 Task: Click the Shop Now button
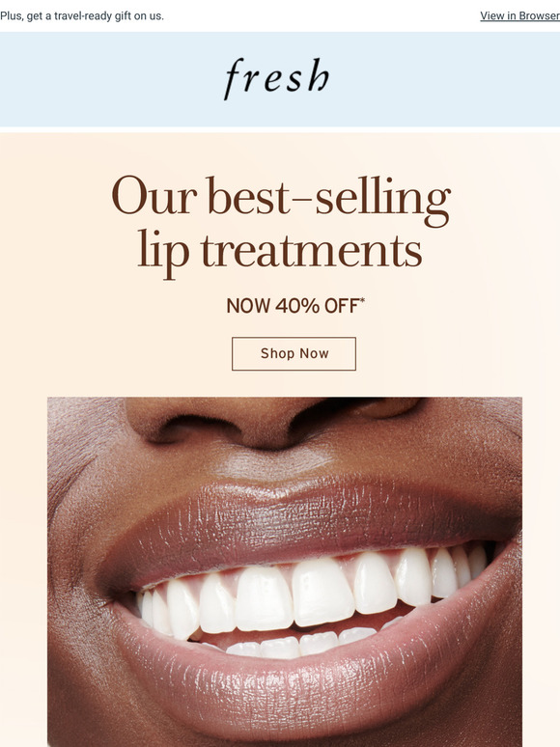point(294,353)
